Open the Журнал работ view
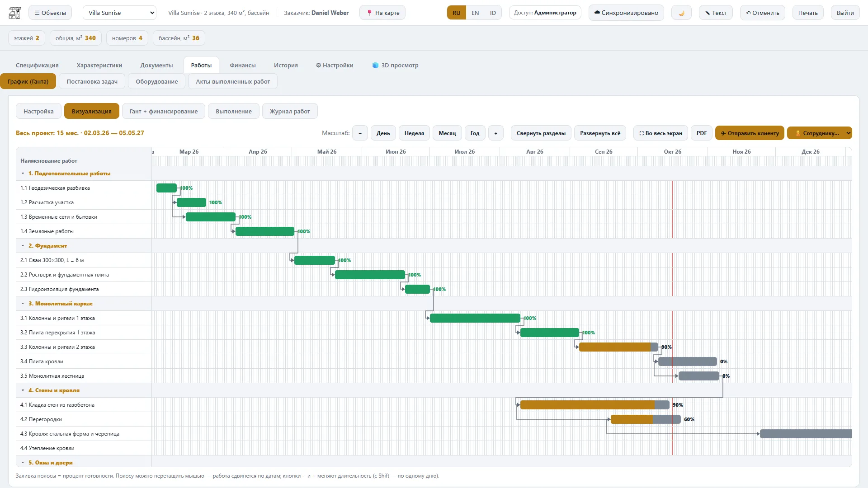 pos(290,111)
